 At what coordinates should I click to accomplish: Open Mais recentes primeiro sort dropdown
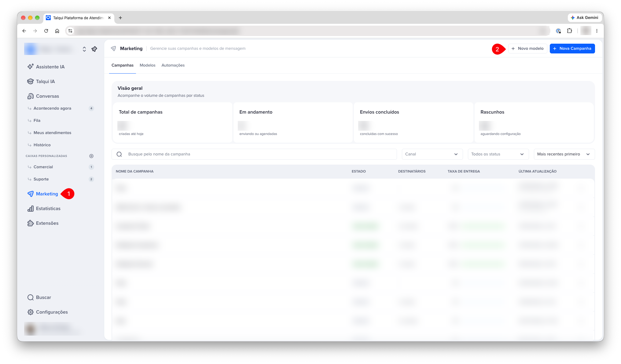click(x=564, y=154)
